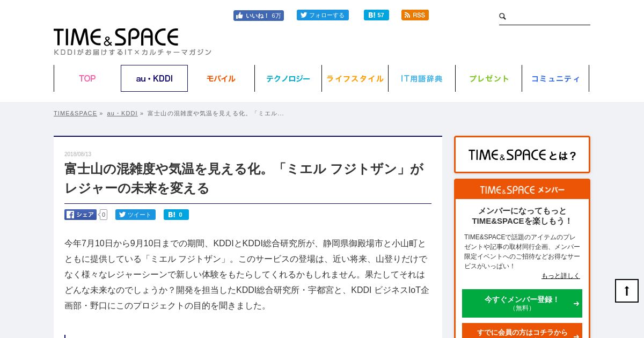Click the TIME&SPACE breadcrumb link
The width and height of the screenshot is (644, 338).
(75, 113)
